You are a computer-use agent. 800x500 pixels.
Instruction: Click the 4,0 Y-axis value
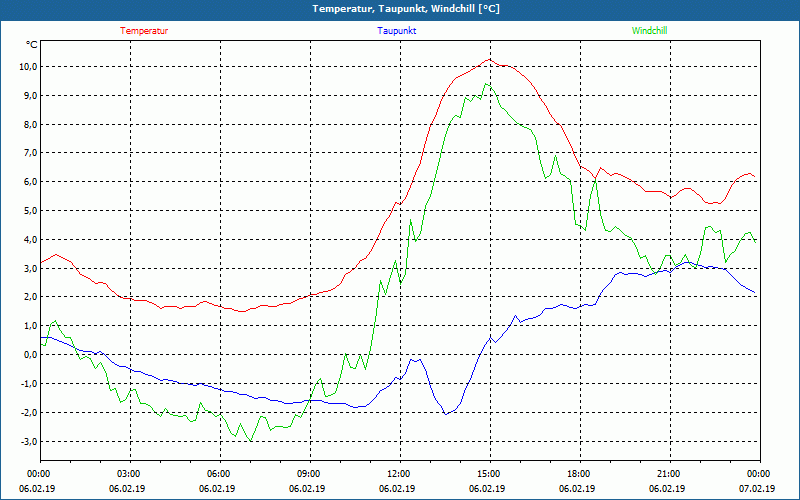(x=30, y=239)
